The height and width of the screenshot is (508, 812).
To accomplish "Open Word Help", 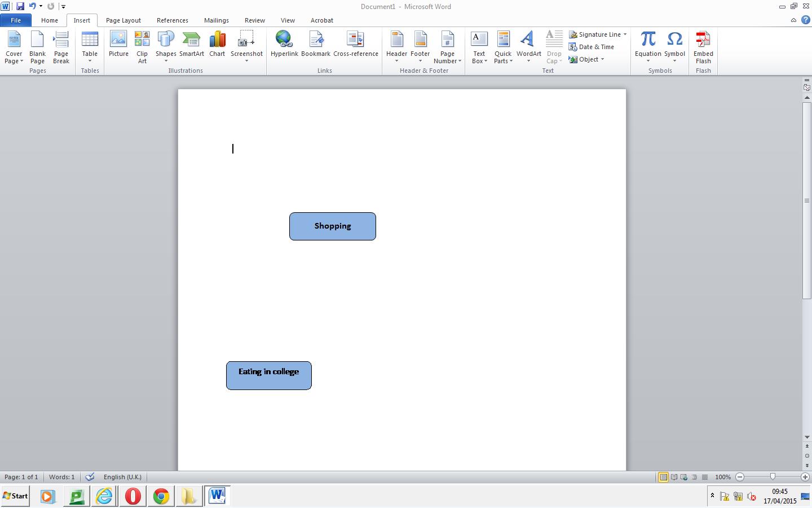I will tap(805, 20).
